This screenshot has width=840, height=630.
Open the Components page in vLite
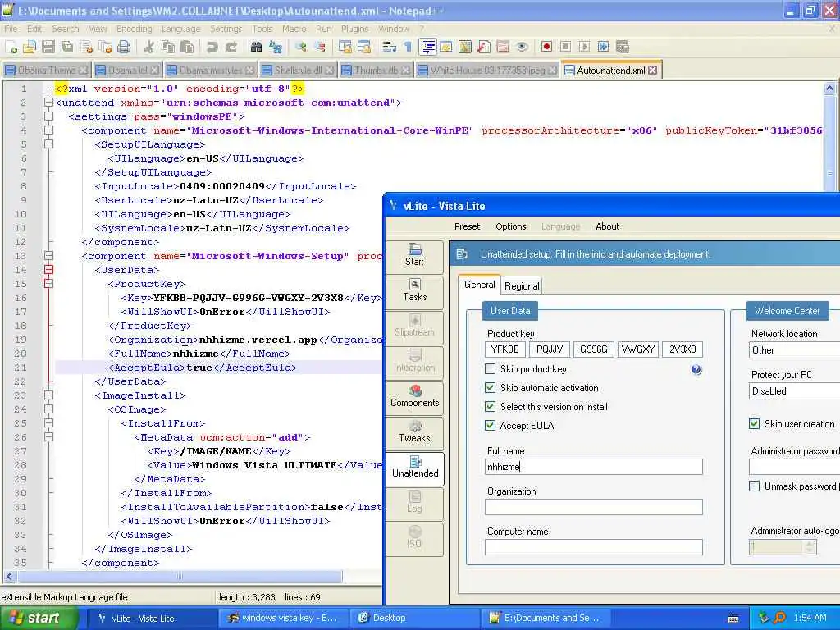pyautogui.click(x=414, y=397)
